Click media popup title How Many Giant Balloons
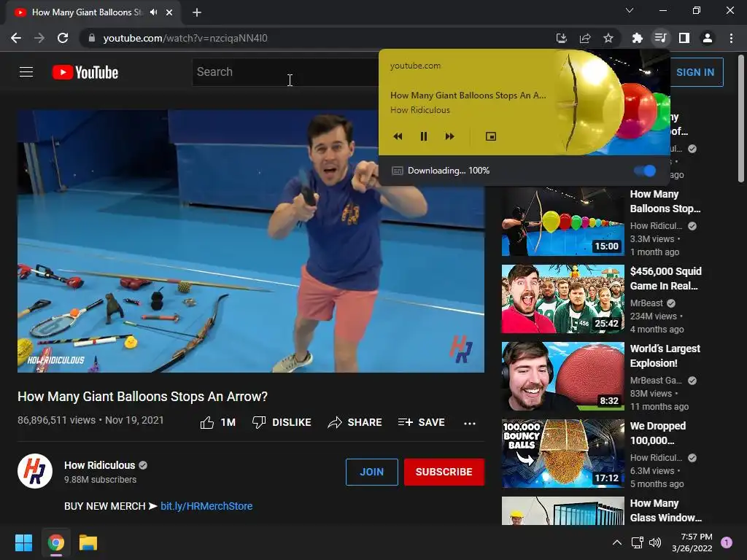Image resolution: width=747 pixels, height=560 pixels. tap(468, 96)
